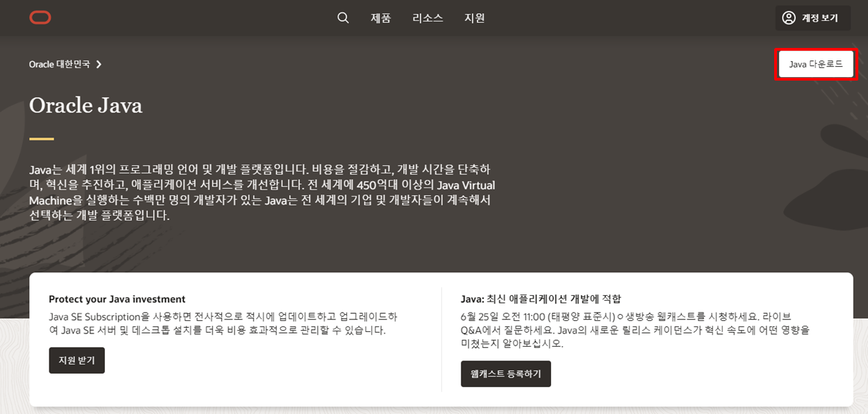Open the 리소스 menu
Viewport: 868px width, 414px height.
coord(427,18)
